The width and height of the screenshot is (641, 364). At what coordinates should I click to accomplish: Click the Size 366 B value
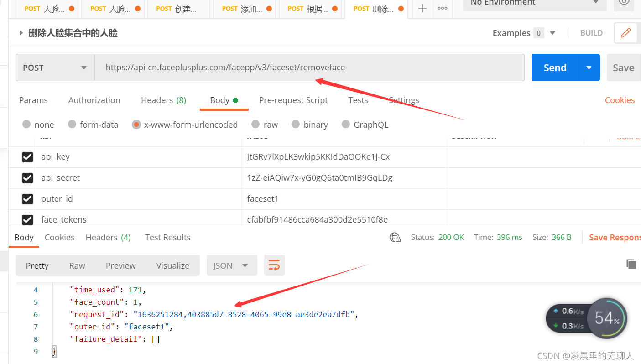click(x=561, y=237)
